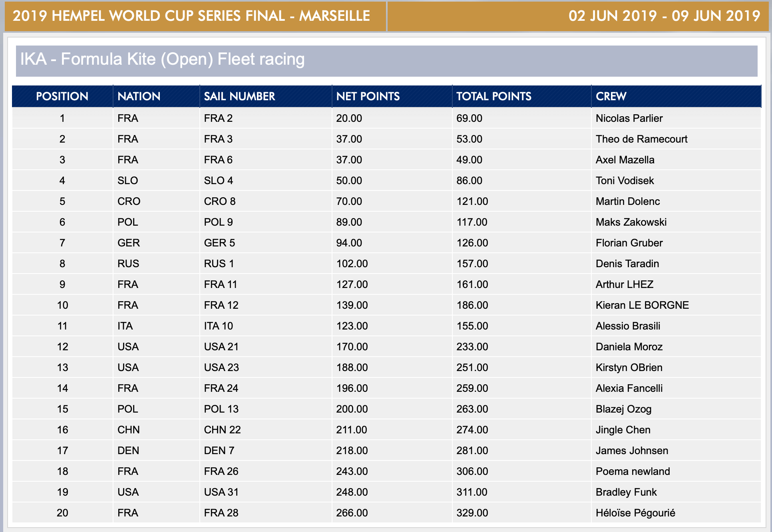This screenshot has width=772, height=532.
Task: Click position number 20
Action: pyautogui.click(x=62, y=513)
